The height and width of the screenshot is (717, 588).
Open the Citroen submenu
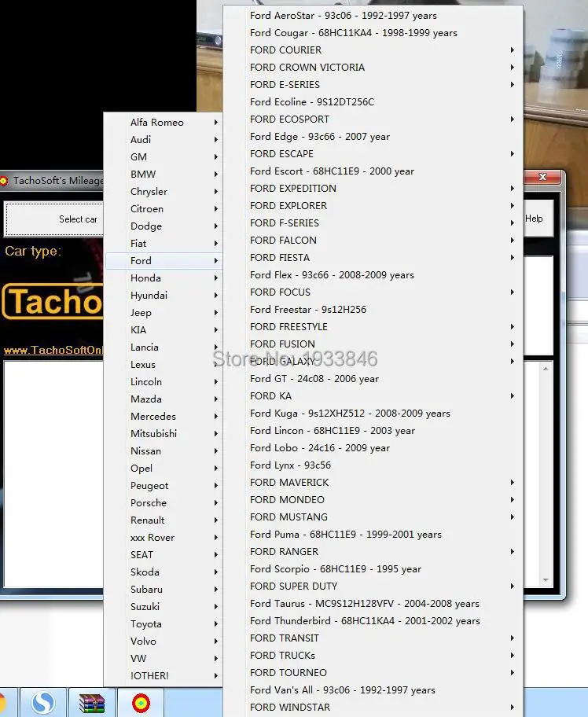[164, 209]
